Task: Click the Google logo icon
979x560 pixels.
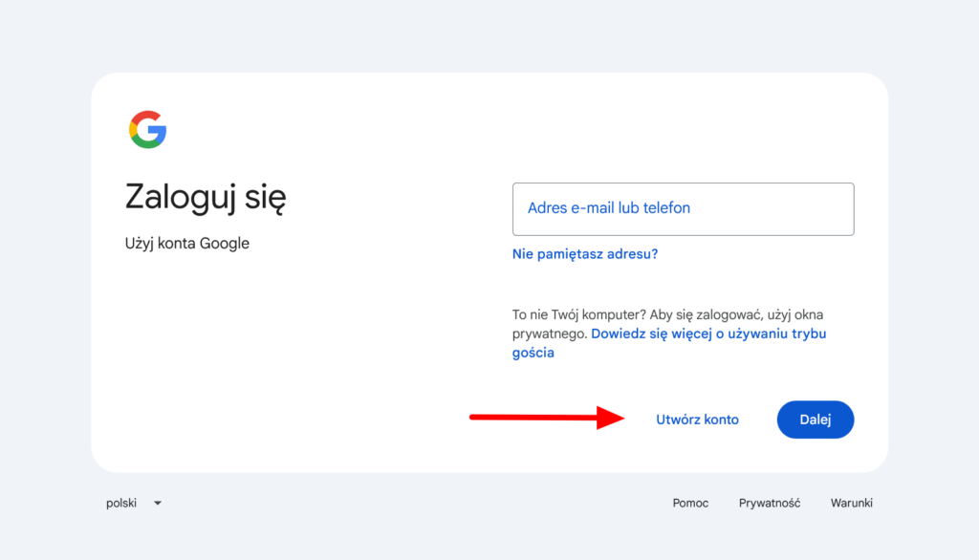Action: point(148,130)
